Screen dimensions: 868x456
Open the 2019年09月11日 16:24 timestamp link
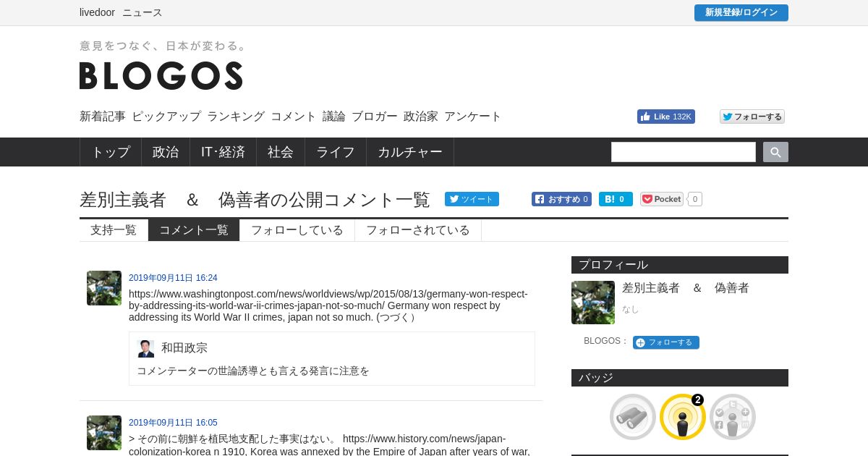pyautogui.click(x=173, y=278)
